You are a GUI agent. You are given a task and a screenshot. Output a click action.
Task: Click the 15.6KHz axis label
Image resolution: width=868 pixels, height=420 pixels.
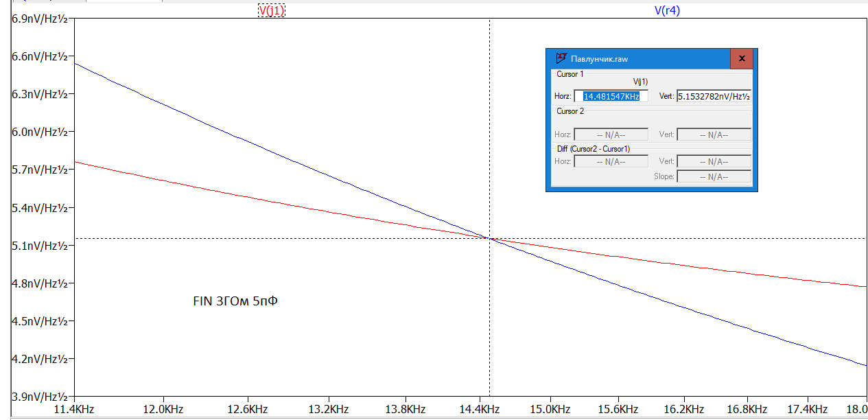click(x=619, y=409)
